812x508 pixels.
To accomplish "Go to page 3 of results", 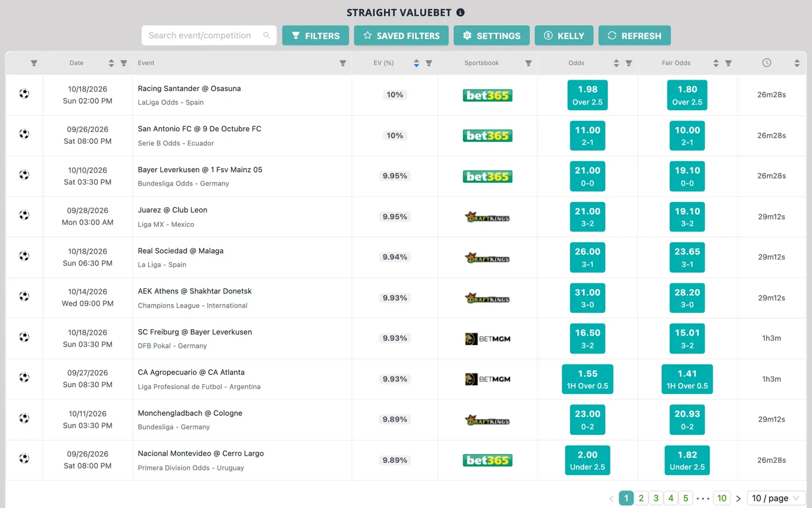I will (x=656, y=498).
